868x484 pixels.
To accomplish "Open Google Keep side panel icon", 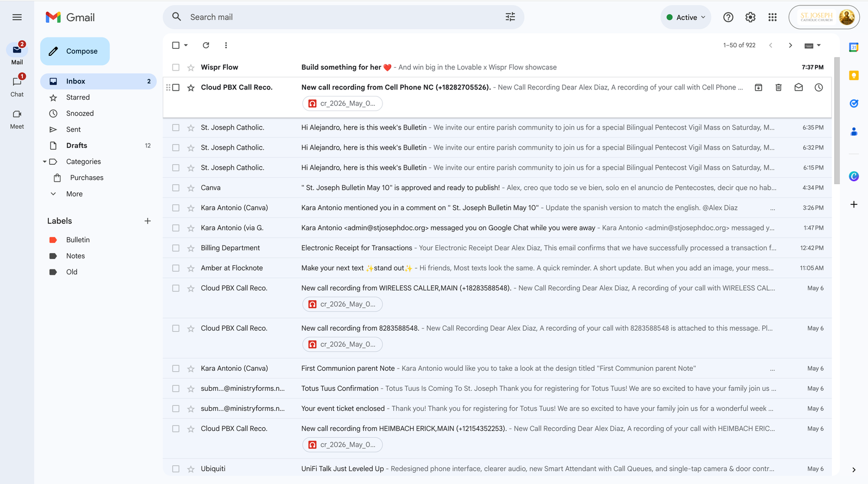I will click(854, 75).
